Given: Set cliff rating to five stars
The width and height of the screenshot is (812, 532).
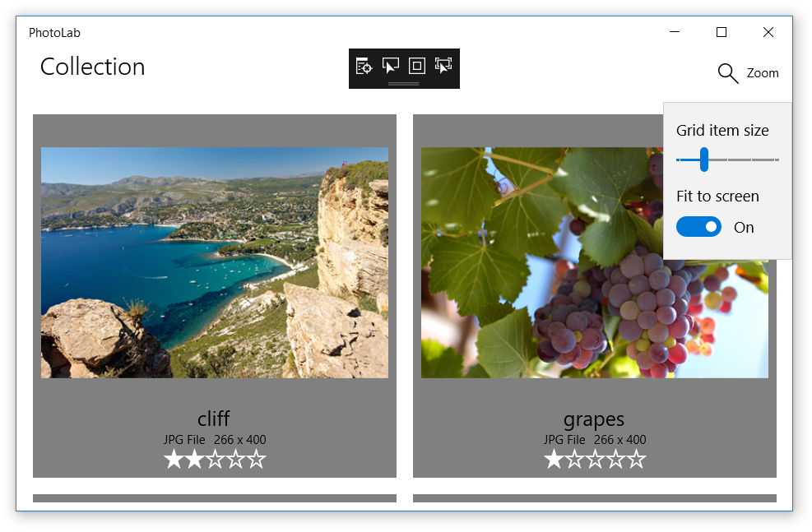Looking at the screenshot, I should (x=256, y=459).
